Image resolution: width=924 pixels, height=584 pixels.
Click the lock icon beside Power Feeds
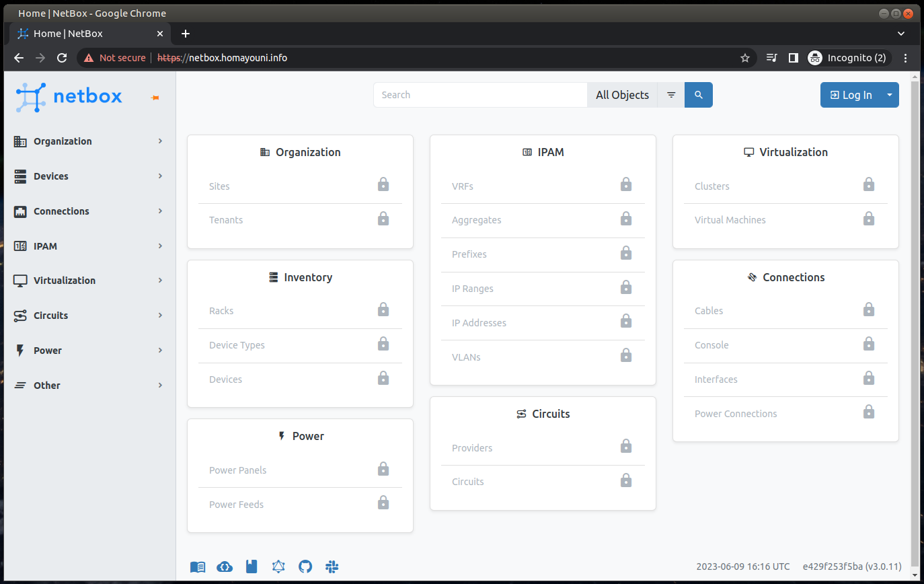[383, 503]
